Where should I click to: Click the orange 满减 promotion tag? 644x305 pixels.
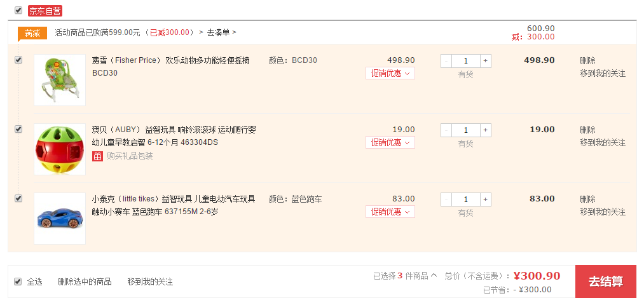coord(32,33)
